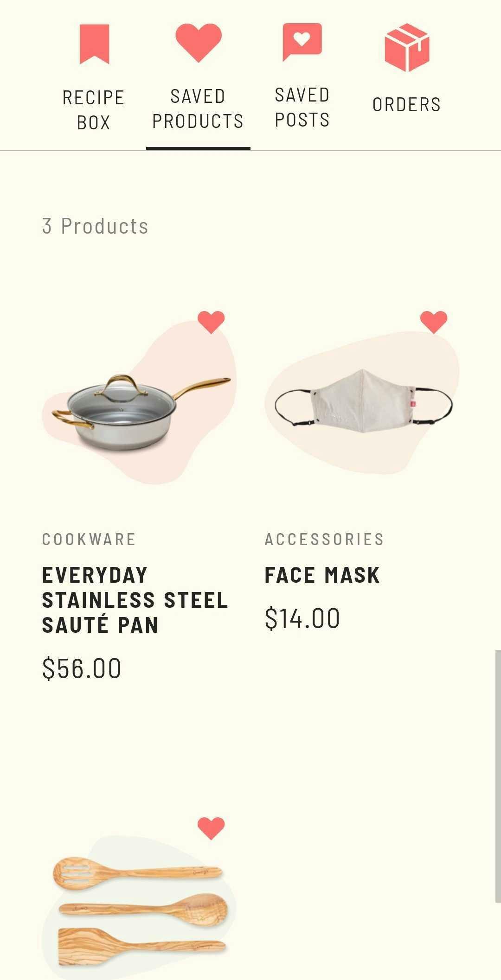Click the vertical scrollbar thumb
The image size is (501, 980).
point(498,776)
